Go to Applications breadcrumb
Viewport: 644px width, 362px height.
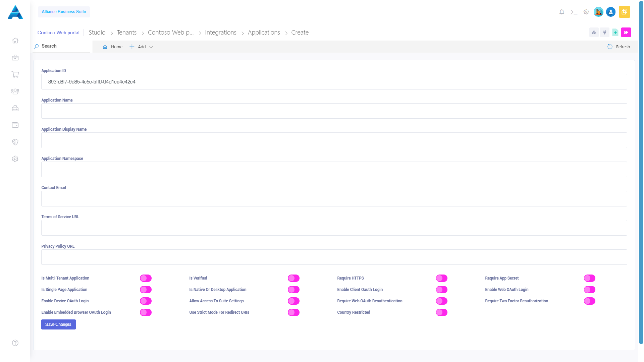coord(264,33)
